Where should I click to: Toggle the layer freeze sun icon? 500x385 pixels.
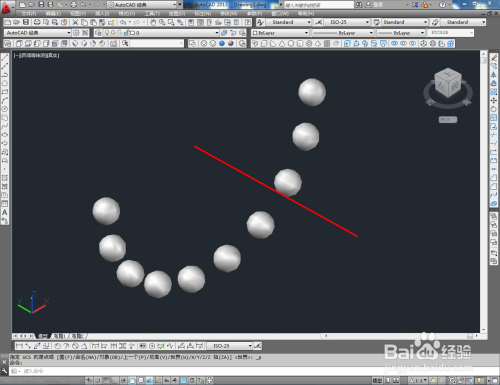pos(113,33)
